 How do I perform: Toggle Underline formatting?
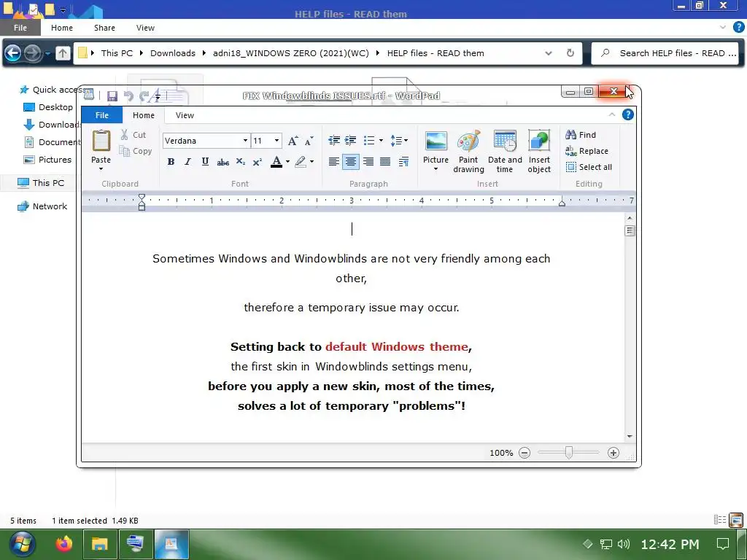(205, 162)
